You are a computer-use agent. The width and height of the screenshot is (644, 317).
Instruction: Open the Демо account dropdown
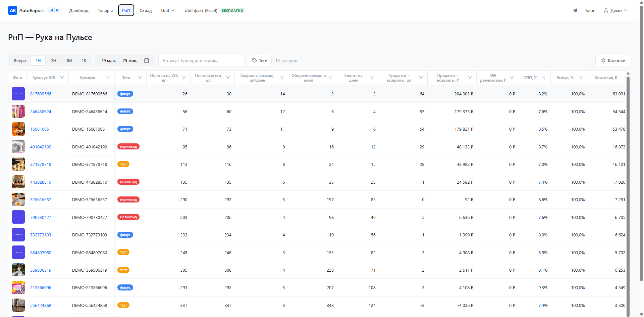click(615, 10)
